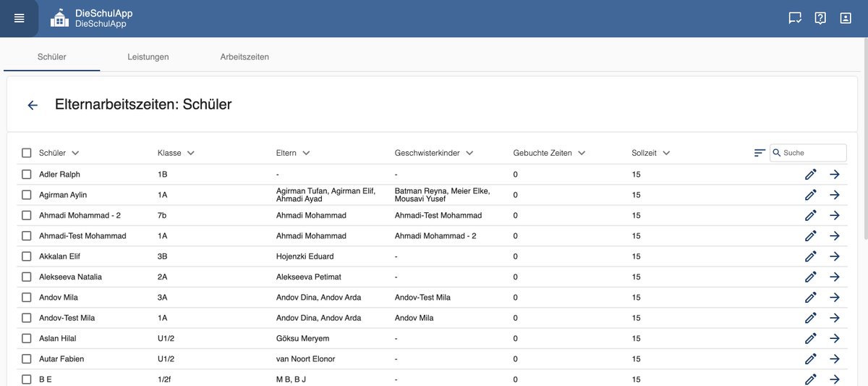Open the hamburger navigation menu

(19, 18)
